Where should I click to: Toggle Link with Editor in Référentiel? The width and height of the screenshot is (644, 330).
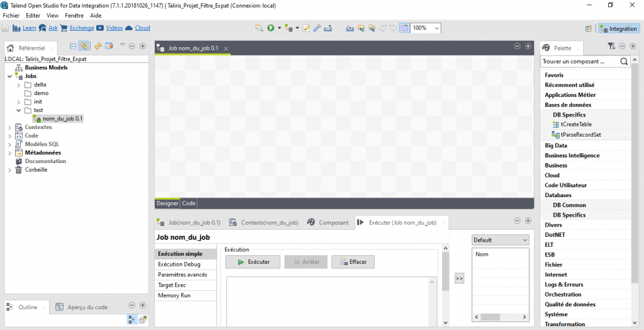[84, 46]
